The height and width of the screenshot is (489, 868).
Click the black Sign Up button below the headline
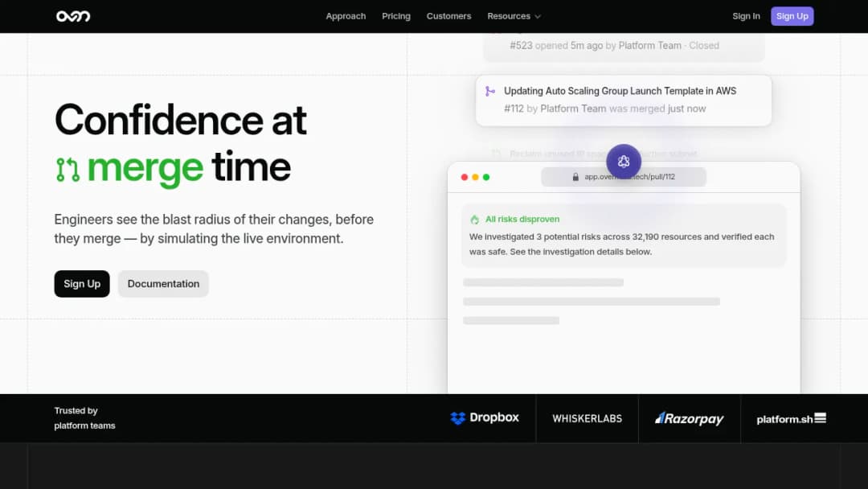coord(82,284)
